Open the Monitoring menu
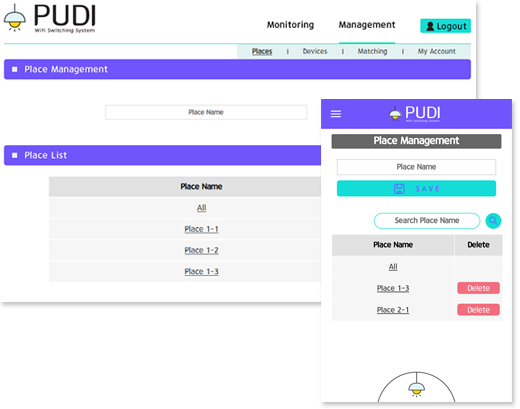The width and height of the screenshot is (520, 409). click(290, 25)
